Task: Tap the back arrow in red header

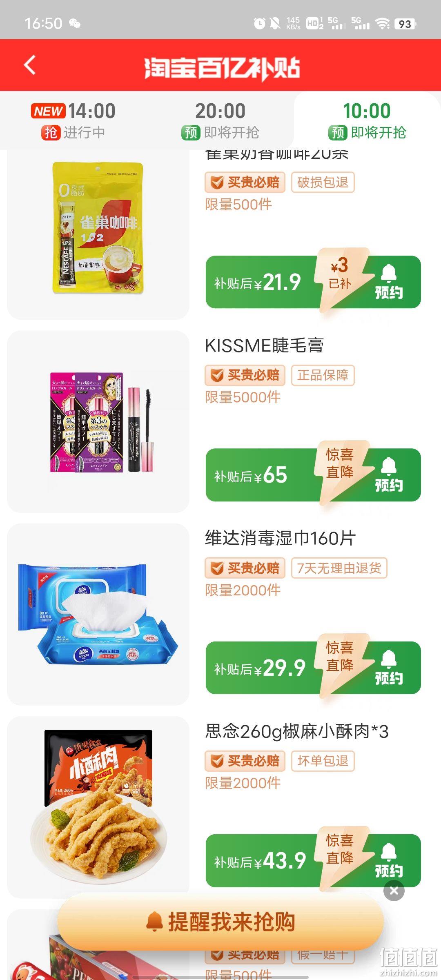Action: [30, 65]
